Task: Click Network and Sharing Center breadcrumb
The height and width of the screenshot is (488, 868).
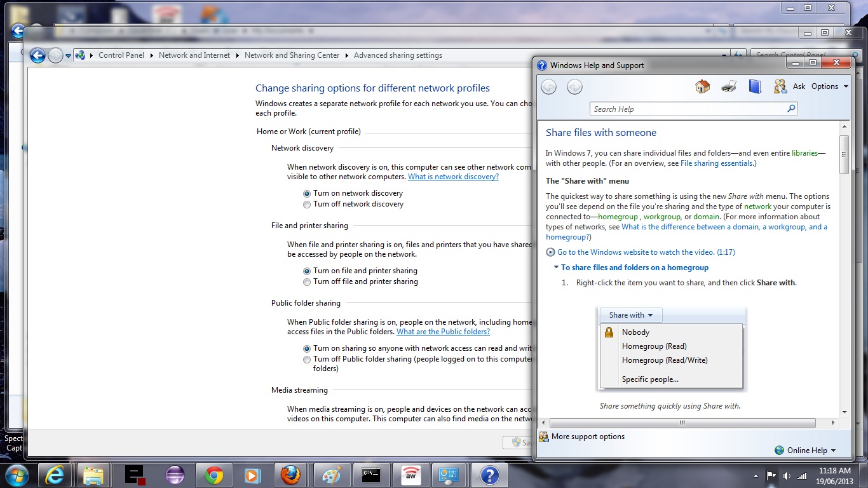Action: click(x=292, y=55)
